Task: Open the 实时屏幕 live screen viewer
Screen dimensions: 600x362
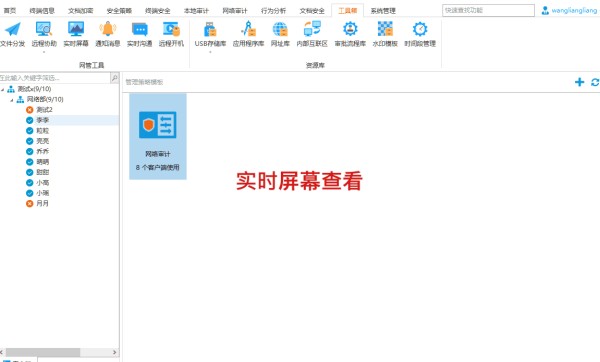Action: point(76,34)
